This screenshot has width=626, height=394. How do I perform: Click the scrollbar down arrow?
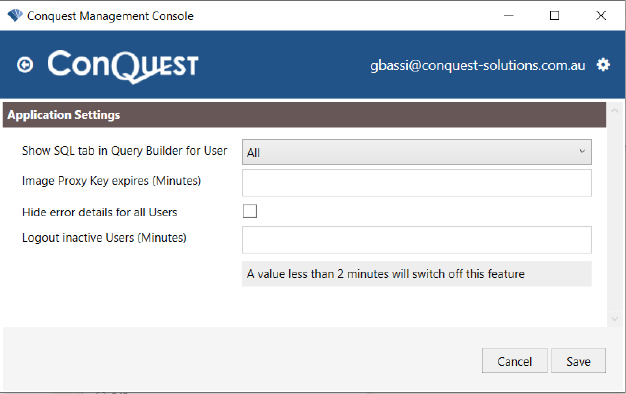tap(614, 319)
